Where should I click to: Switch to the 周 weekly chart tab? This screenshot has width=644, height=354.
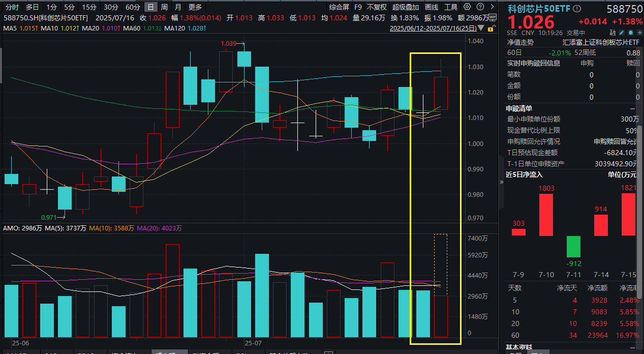point(165,7)
